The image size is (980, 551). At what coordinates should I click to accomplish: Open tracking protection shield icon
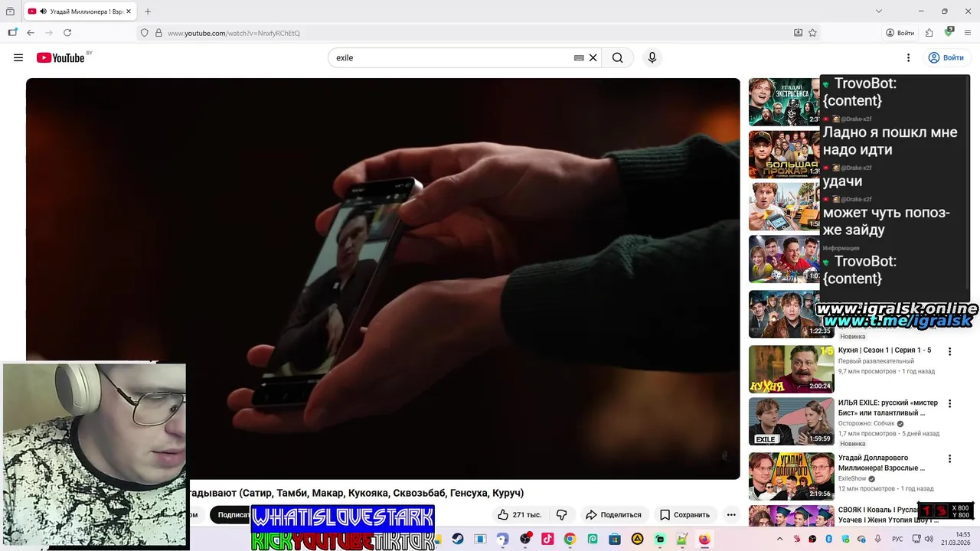tap(144, 33)
